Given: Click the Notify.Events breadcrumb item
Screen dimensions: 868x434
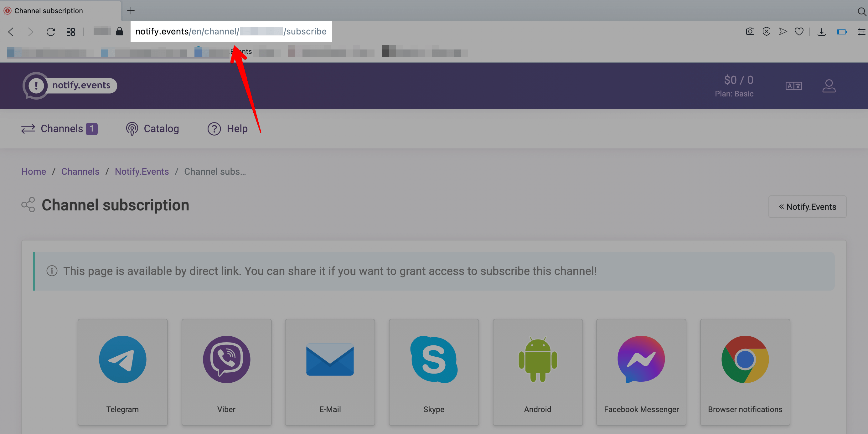Looking at the screenshot, I should click(x=142, y=171).
